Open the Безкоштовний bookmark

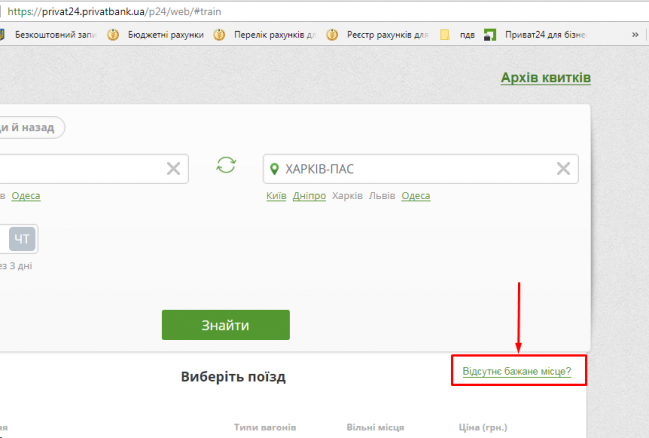tap(50, 35)
